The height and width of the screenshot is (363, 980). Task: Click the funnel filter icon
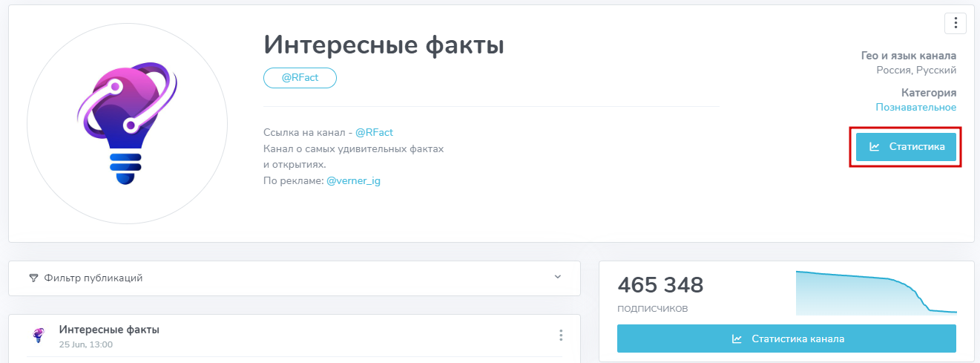[x=33, y=278]
